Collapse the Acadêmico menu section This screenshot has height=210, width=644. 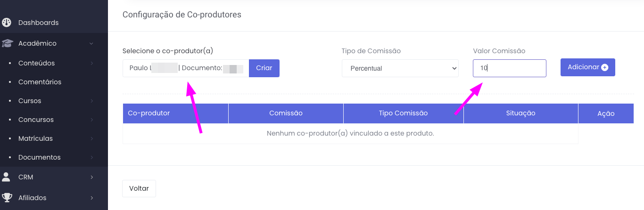pyautogui.click(x=91, y=43)
